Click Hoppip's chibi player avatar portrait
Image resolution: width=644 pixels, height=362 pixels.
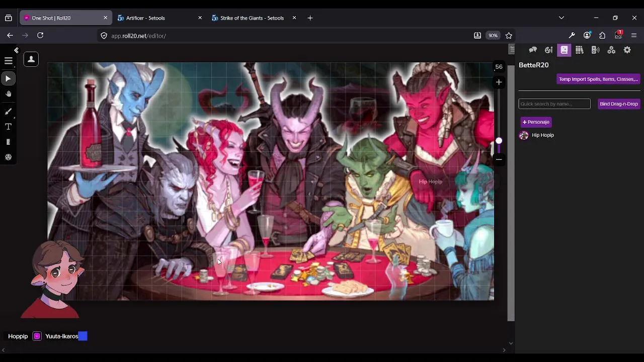coord(52,280)
